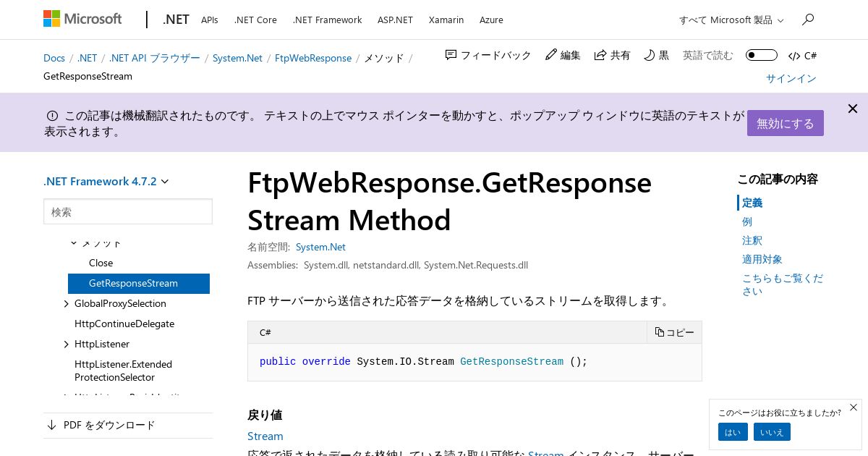Go to the Docs breadcrumb
Image resolution: width=868 pixels, height=456 pixels.
(x=54, y=58)
